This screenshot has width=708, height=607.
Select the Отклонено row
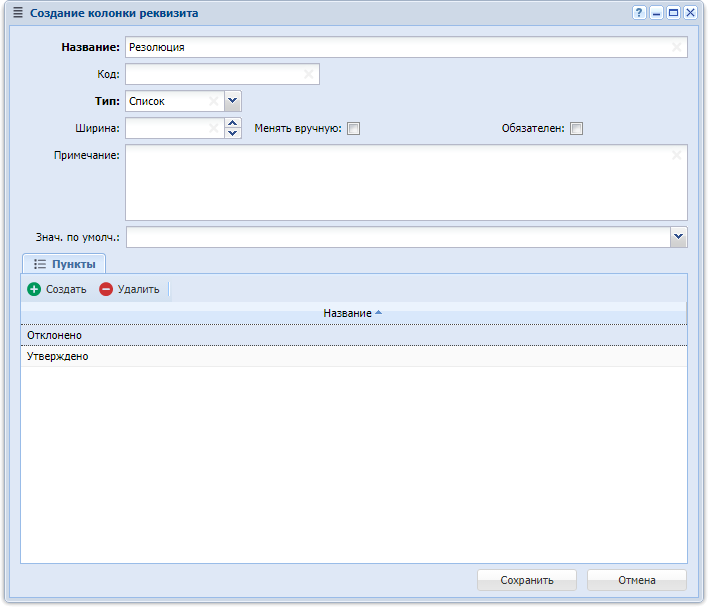click(354, 335)
